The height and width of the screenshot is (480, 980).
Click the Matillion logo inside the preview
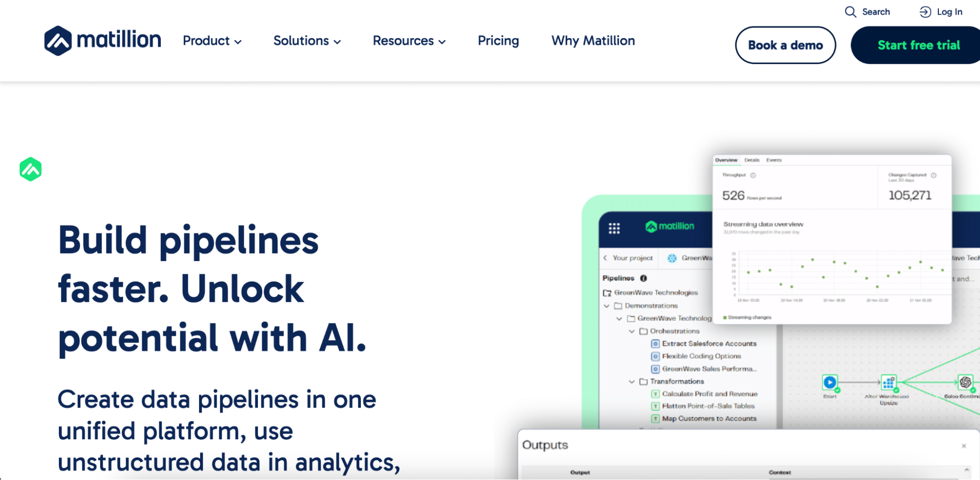tap(670, 226)
